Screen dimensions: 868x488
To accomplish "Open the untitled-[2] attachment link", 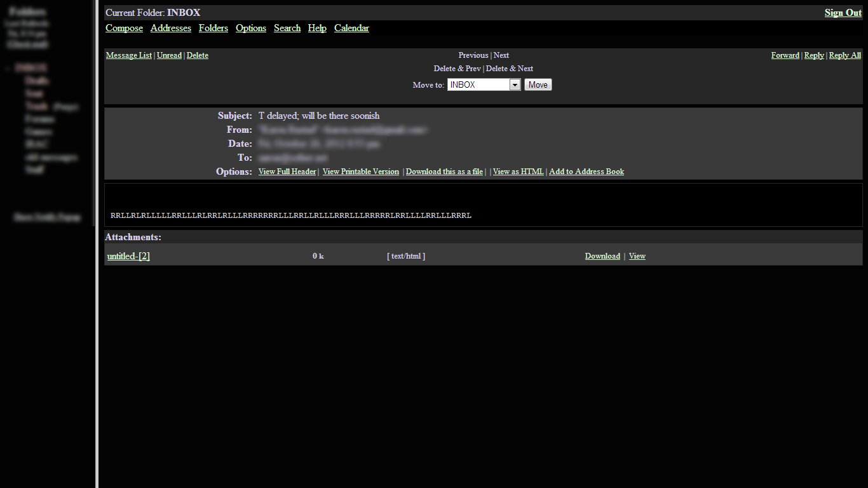I will point(128,256).
